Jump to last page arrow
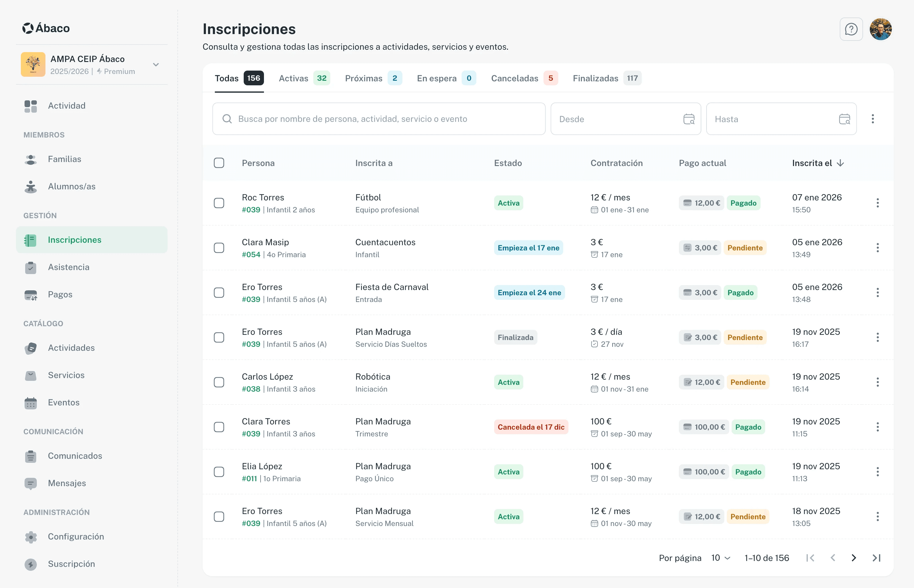The image size is (914, 588). [x=876, y=558]
